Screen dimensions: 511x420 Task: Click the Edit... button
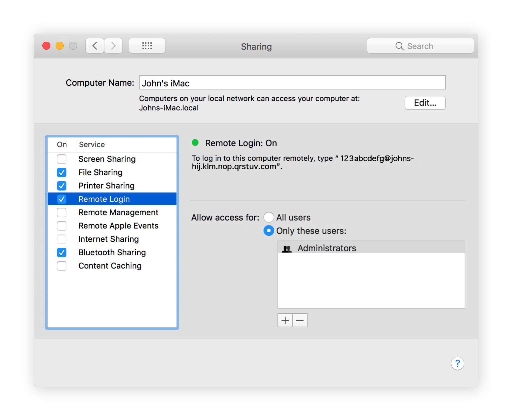point(425,103)
